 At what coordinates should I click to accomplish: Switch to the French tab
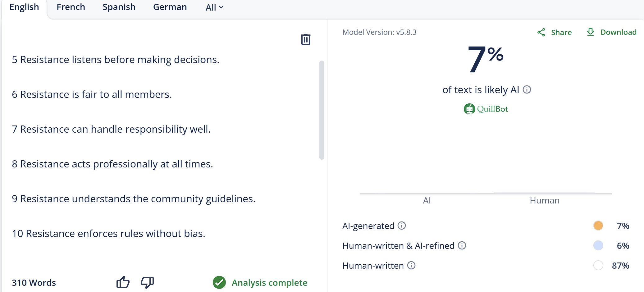click(71, 7)
